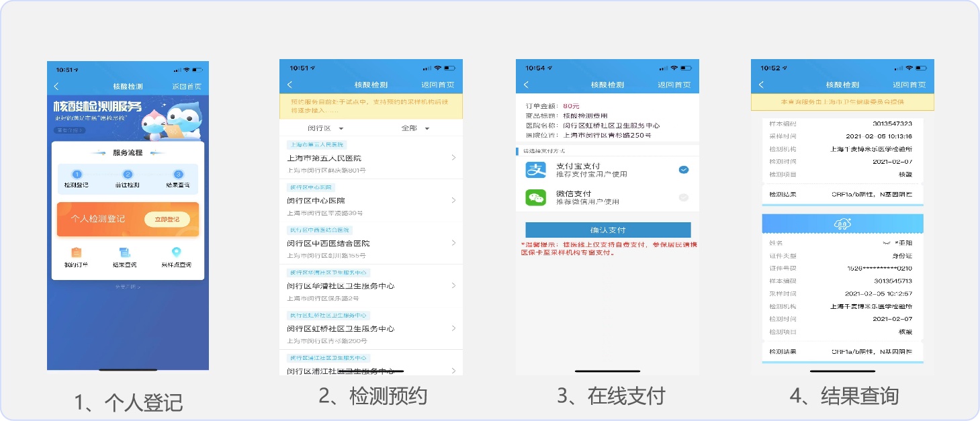Tap back arrow on 检测预约 screen
Image resolution: width=980 pixels, height=421 pixels.
coord(289,85)
